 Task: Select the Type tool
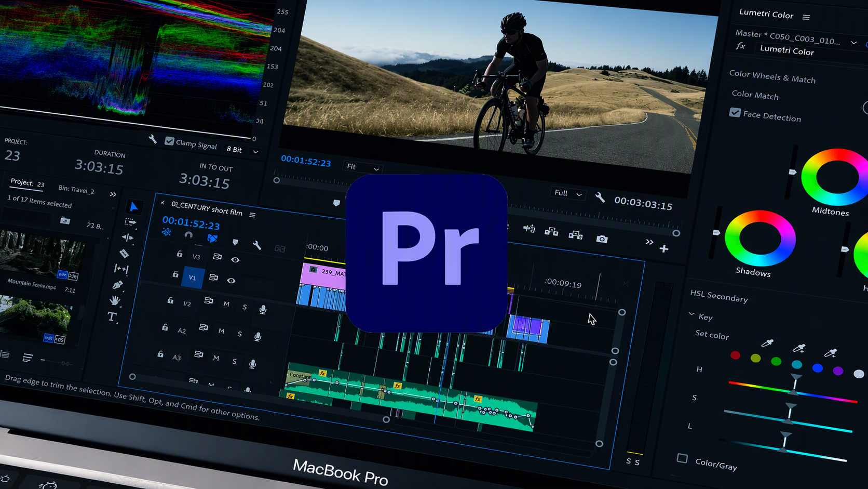click(x=112, y=316)
